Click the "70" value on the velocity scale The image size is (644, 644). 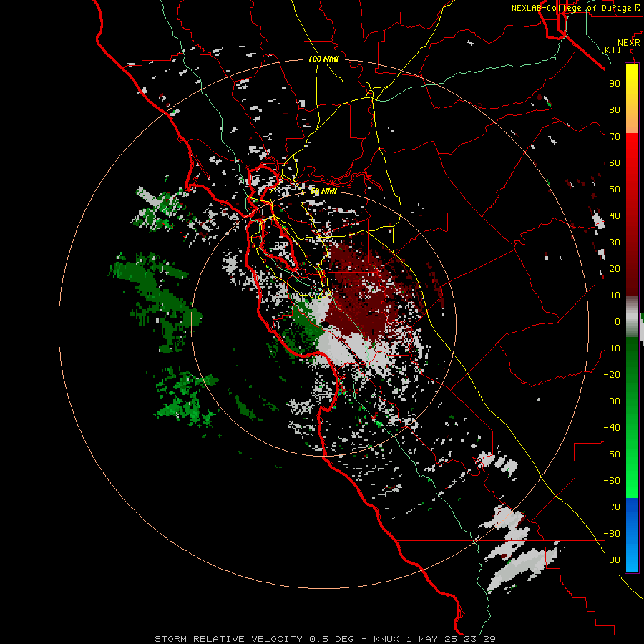(x=615, y=137)
